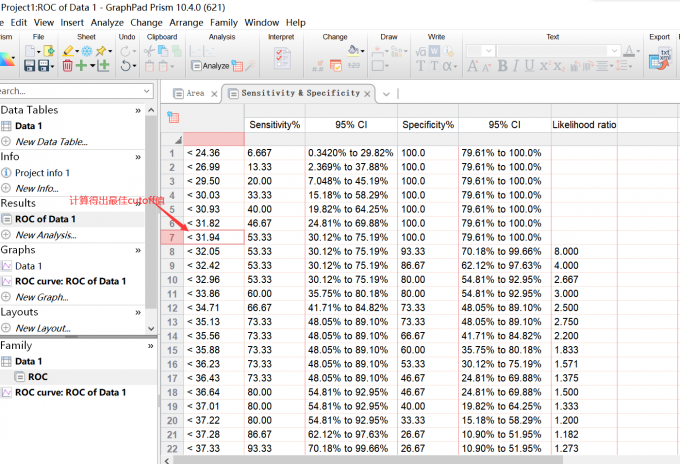Open the Change menu
The image size is (680, 464).
[x=147, y=23]
